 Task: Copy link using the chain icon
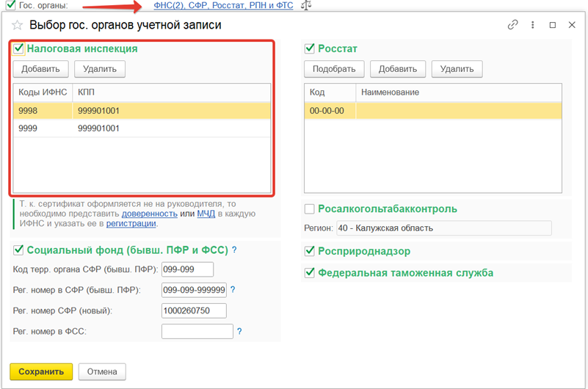[x=512, y=25]
